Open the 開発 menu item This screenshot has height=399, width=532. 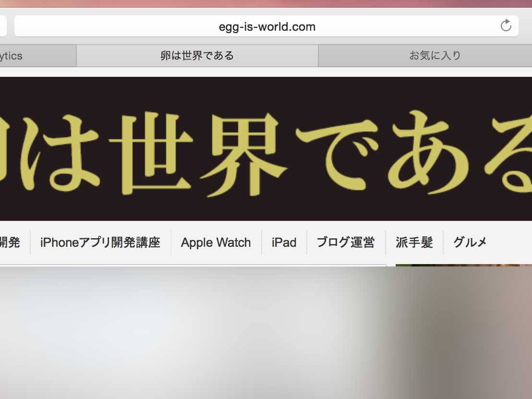(x=10, y=242)
